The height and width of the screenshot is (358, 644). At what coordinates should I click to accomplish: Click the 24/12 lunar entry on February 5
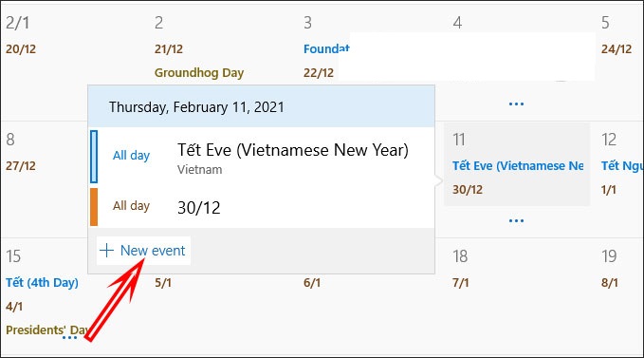tap(616, 49)
